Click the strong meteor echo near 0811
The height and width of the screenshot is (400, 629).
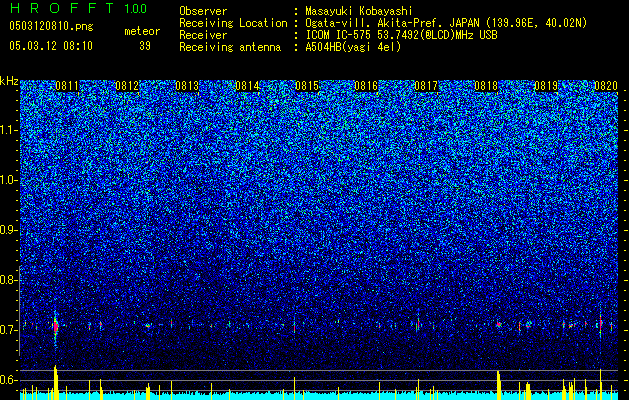tap(55, 327)
